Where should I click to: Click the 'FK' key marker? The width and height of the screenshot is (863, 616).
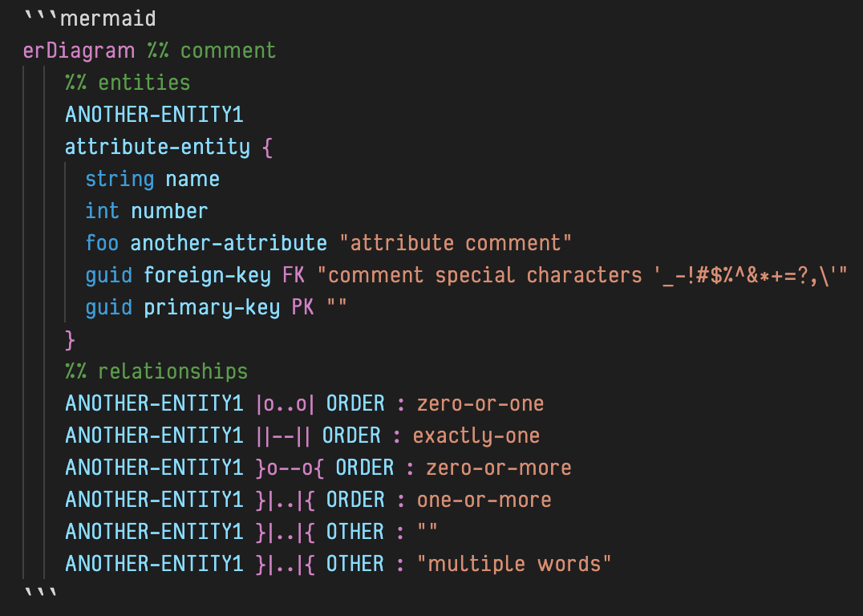click(294, 275)
